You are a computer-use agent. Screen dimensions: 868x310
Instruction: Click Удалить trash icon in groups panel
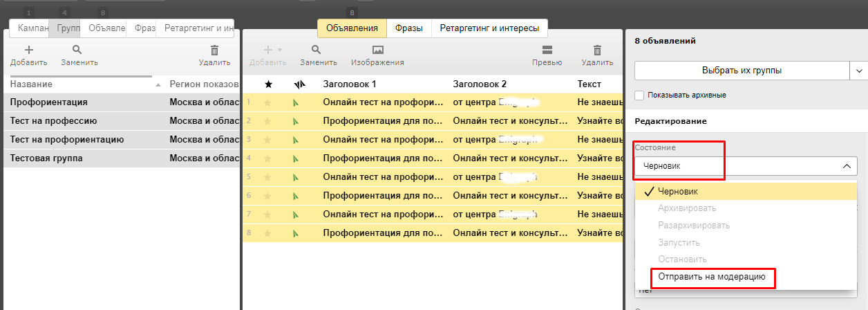tap(214, 51)
